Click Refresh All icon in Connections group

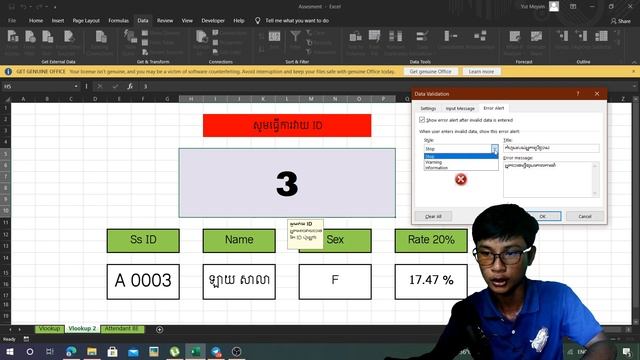tap(201, 37)
